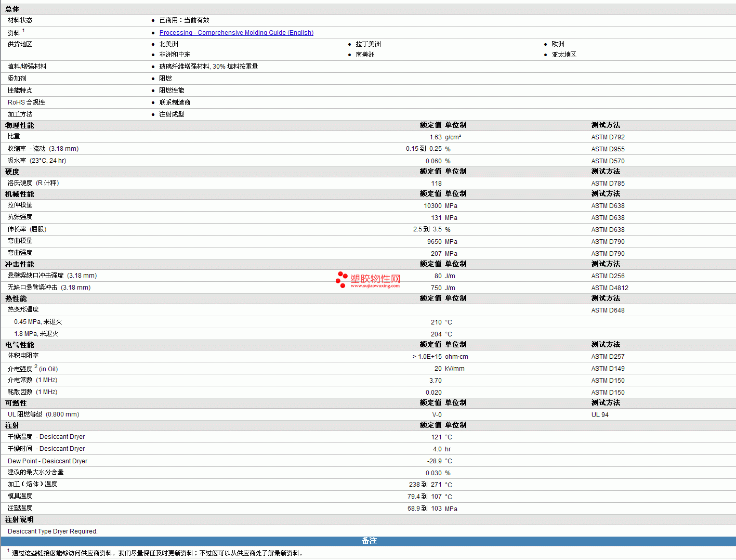Click the red dots watermark logo

[341, 279]
